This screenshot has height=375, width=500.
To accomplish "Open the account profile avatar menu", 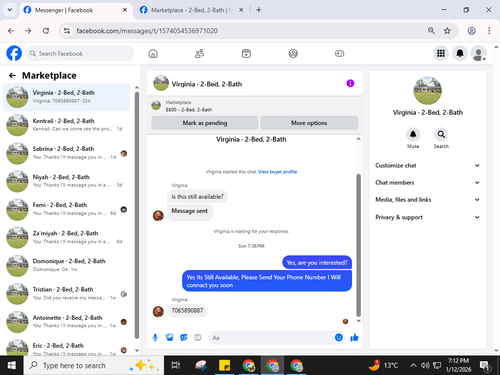I will (x=479, y=53).
